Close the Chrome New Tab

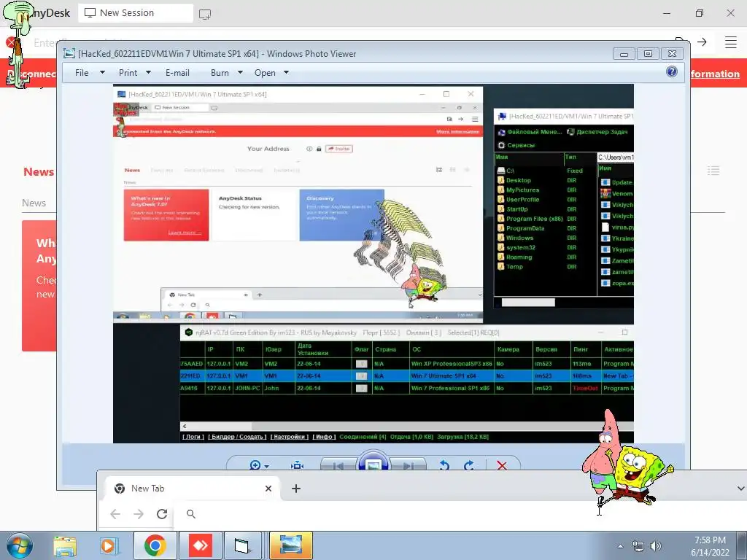(x=268, y=489)
